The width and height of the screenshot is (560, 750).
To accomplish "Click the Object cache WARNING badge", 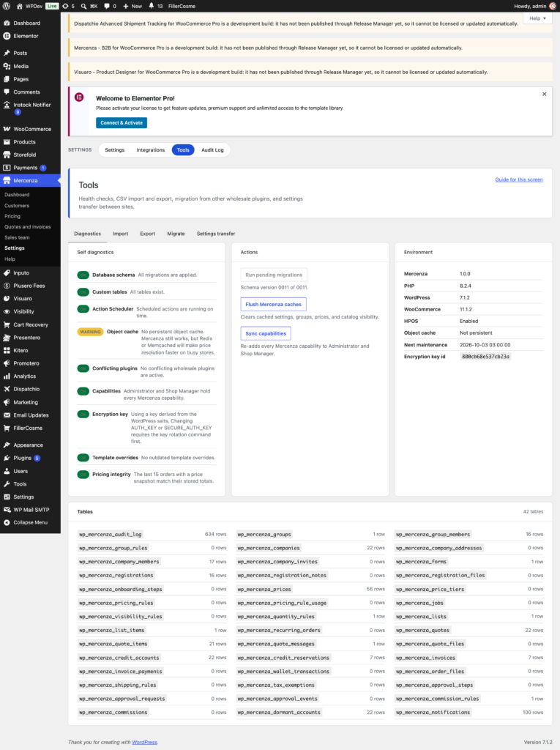I will coord(90,332).
